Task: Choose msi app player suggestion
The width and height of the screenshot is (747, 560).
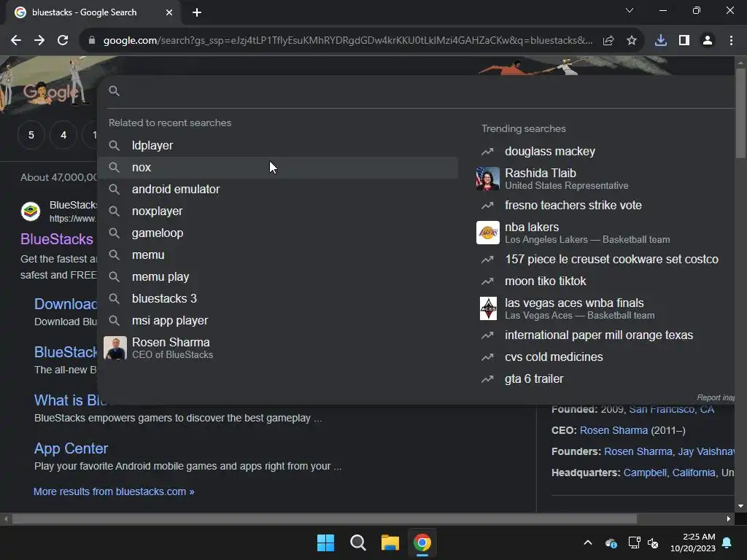Action: tap(278, 321)
